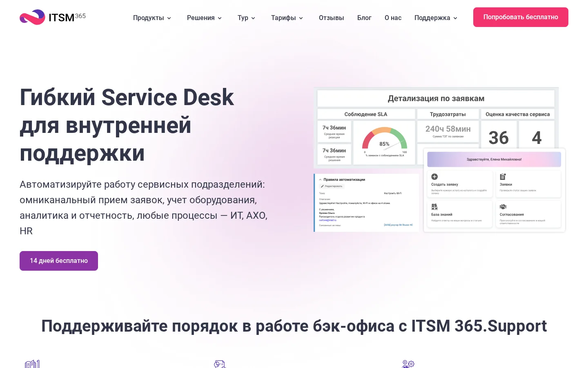Click the Согласования card title
This screenshot has height=368, width=588.
coord(512,214)
